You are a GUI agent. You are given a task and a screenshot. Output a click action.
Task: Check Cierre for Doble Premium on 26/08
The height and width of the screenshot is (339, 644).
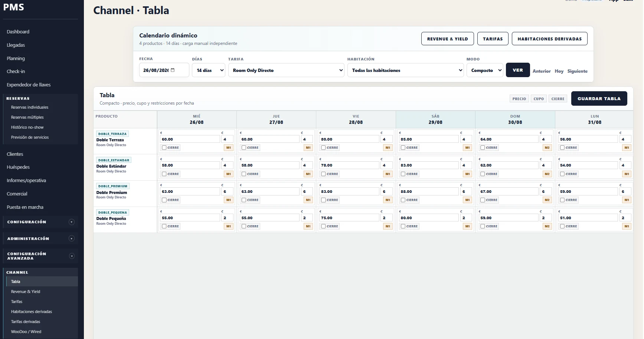[164, 200]
